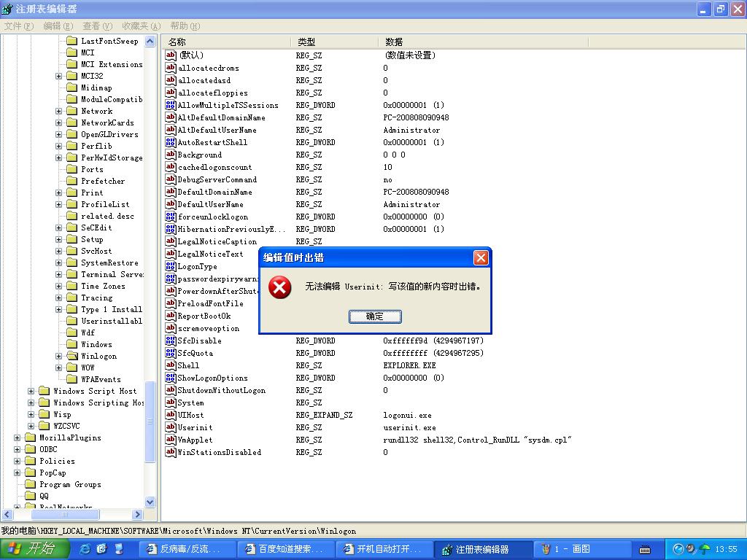The height and width of the screenshot is (560, 747).
Task: Switch to 百度知道搜索 taskbar window
Action: 287,550
